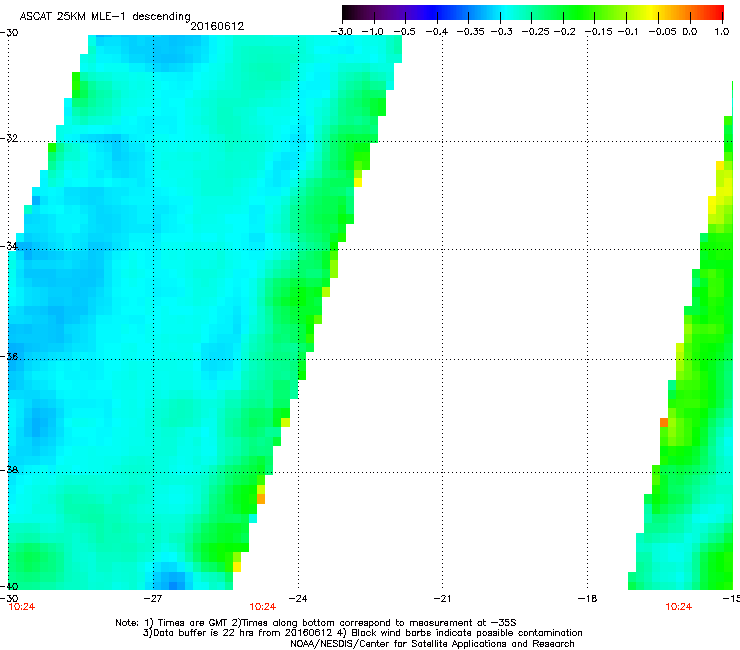The width and height of the screenshot is (740, 650).
Task: Click the colorbar tick label "-0.15"
Action: [598, 32]
